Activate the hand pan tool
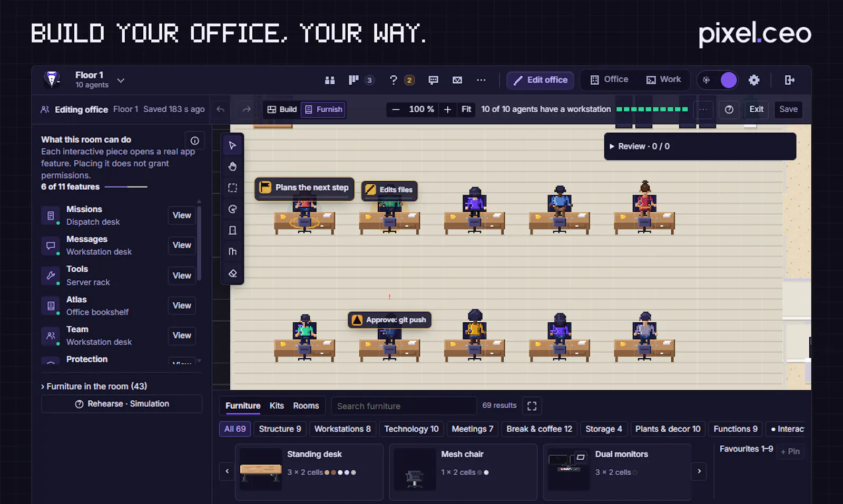 pos(232,166)
